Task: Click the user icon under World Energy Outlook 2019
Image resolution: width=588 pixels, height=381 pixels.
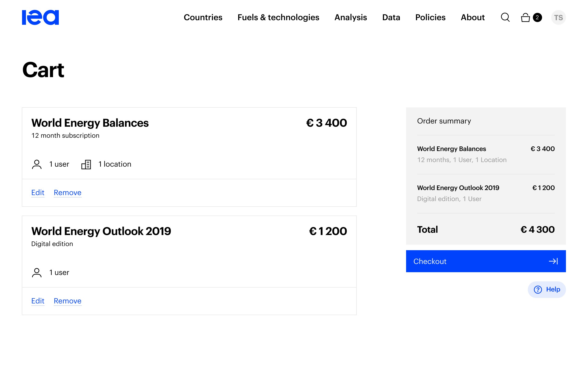Action: (x=37, y=273)
